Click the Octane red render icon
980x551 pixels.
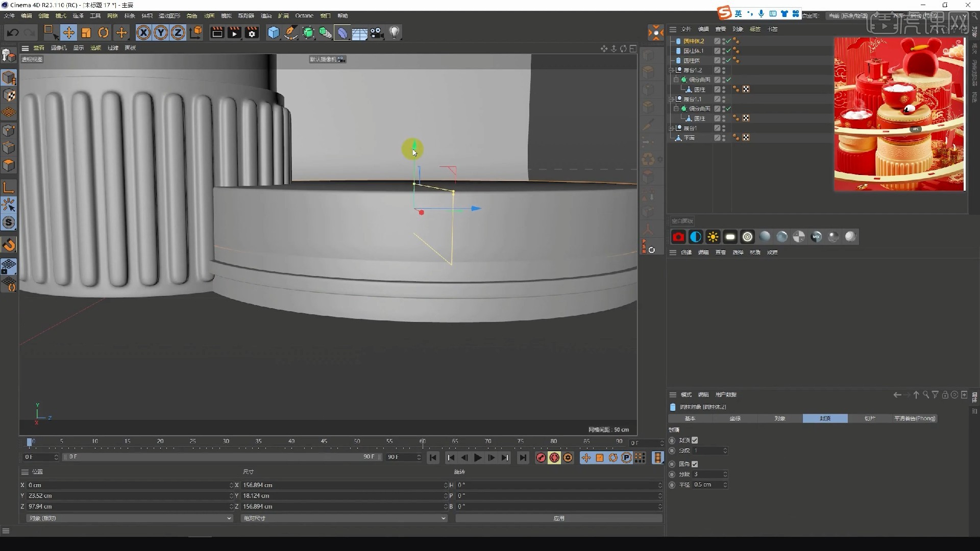678,237
